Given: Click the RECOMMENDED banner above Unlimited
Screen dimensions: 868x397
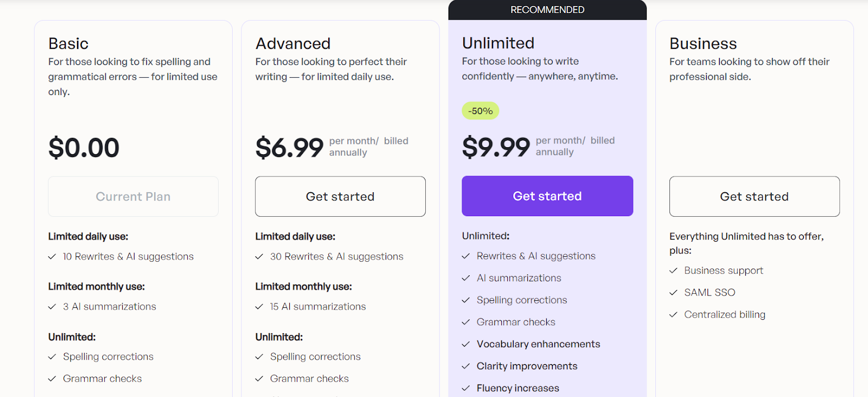Looking at the screenshot, I should [547, 9].
